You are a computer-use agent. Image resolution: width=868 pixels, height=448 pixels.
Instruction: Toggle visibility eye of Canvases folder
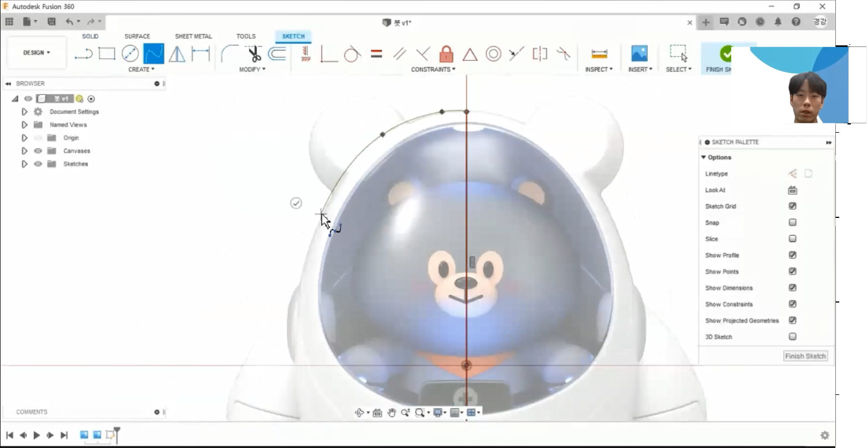coord(38,151)
